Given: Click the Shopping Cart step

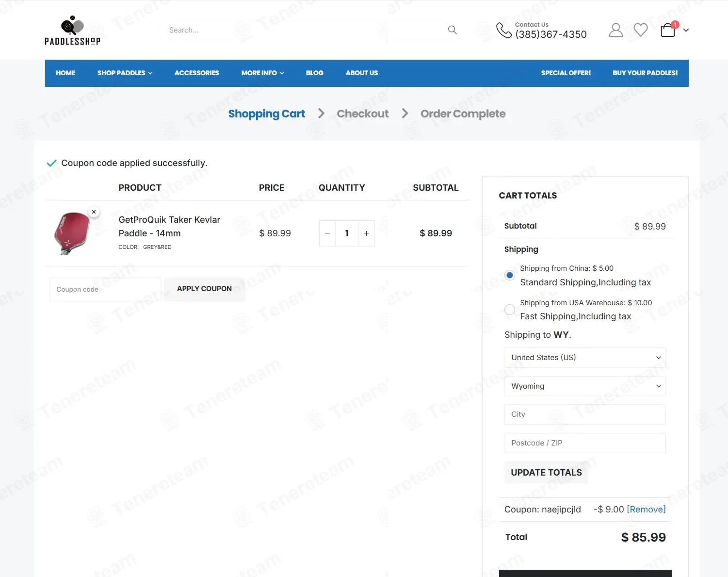Looking at the screenshot, I should [266, 114].
